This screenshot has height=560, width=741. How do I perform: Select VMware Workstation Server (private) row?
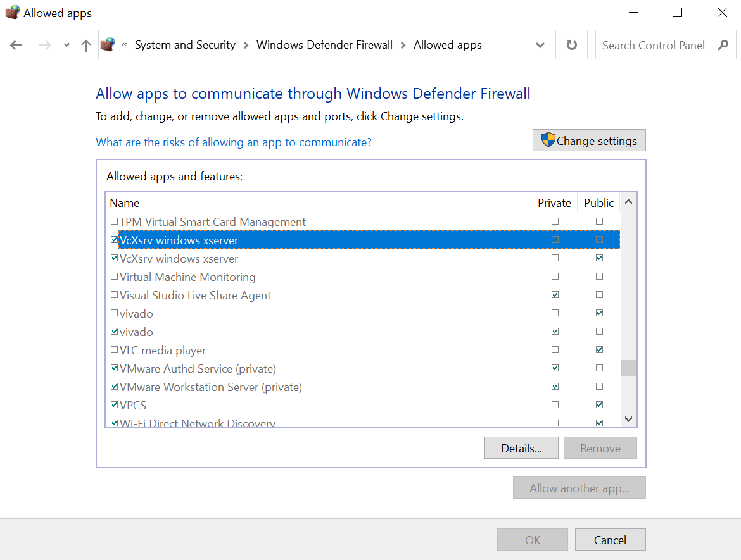363,387
